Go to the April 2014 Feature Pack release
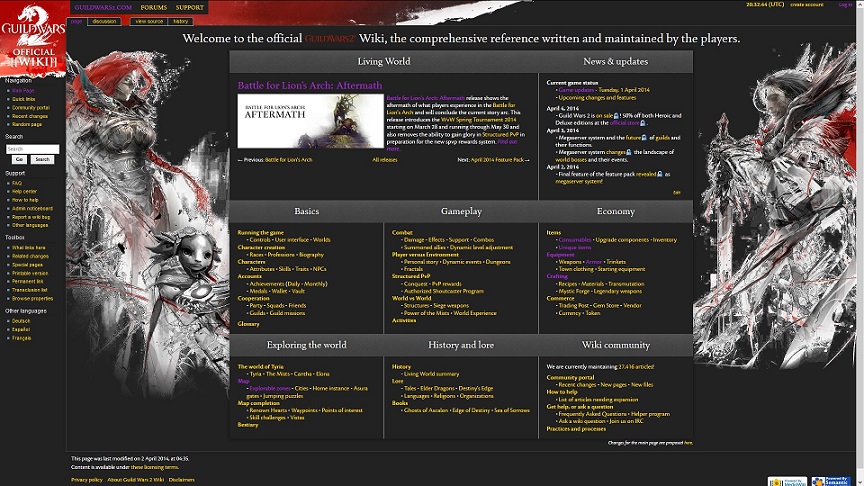Screen dimensions: 864x486 (497, 160)
